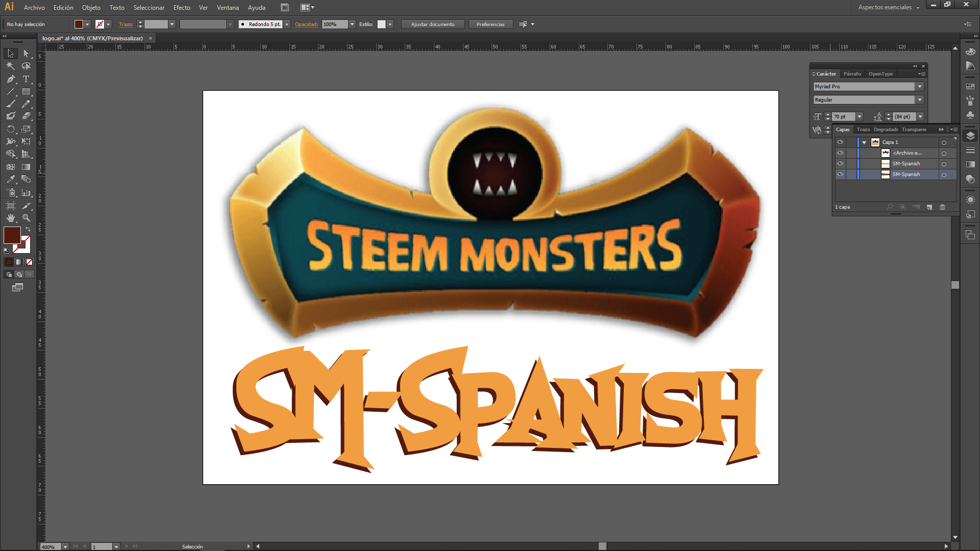Open the 400% zoom level dropdown
The width and height of the screenshot is (980, 551).
(x=65, y=547)
